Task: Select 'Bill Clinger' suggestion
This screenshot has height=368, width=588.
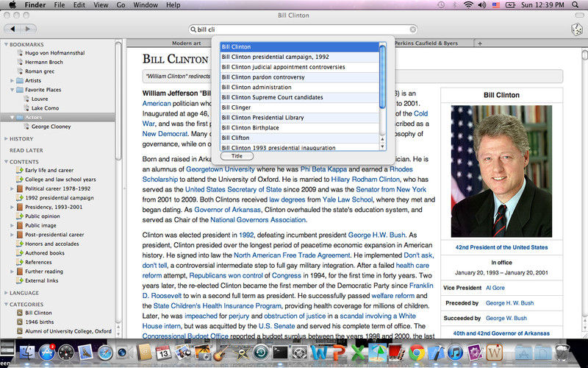Action: pyautogui.click(x=300, y=107)
